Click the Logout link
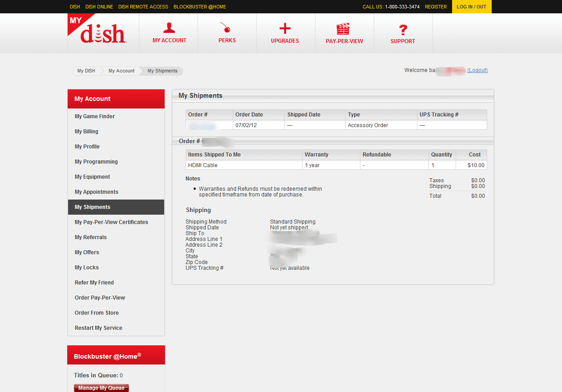This screenshot has height=392, width=562. tap(477, 70)
